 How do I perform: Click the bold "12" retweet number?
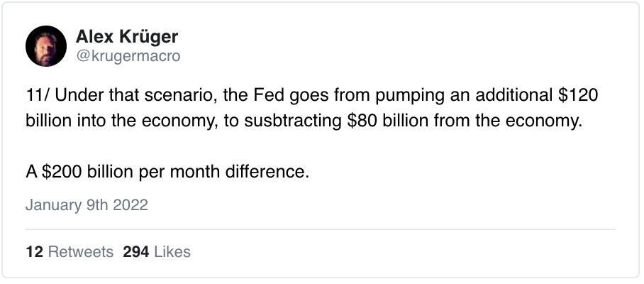point(33,251)
